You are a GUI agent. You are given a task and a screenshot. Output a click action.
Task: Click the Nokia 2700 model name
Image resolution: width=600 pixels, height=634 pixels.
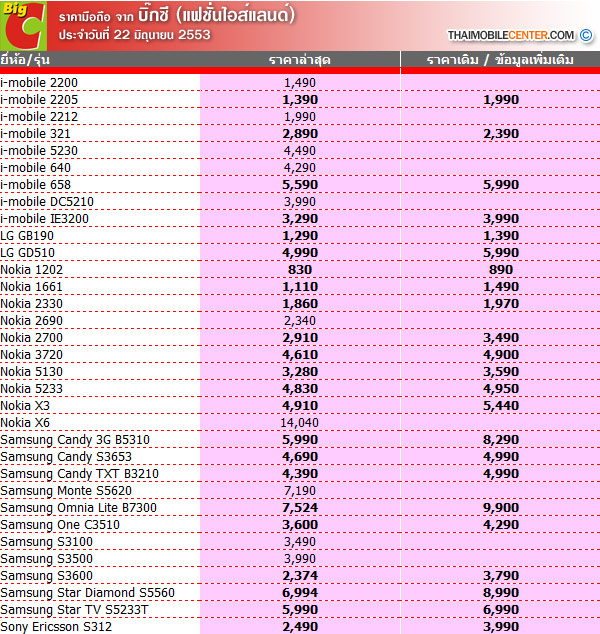32,338
